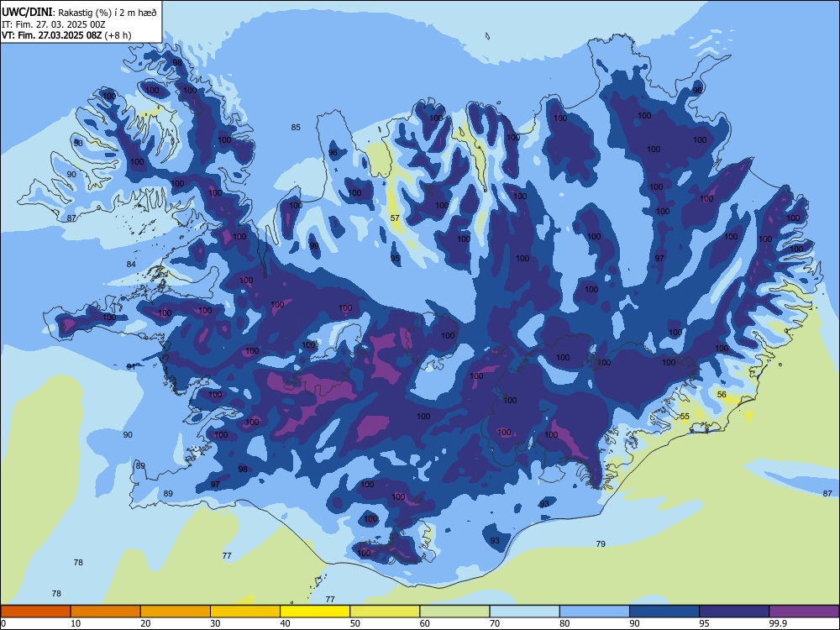
Task: Click the 20–30 legend color swatch
Action: point(176,612)
